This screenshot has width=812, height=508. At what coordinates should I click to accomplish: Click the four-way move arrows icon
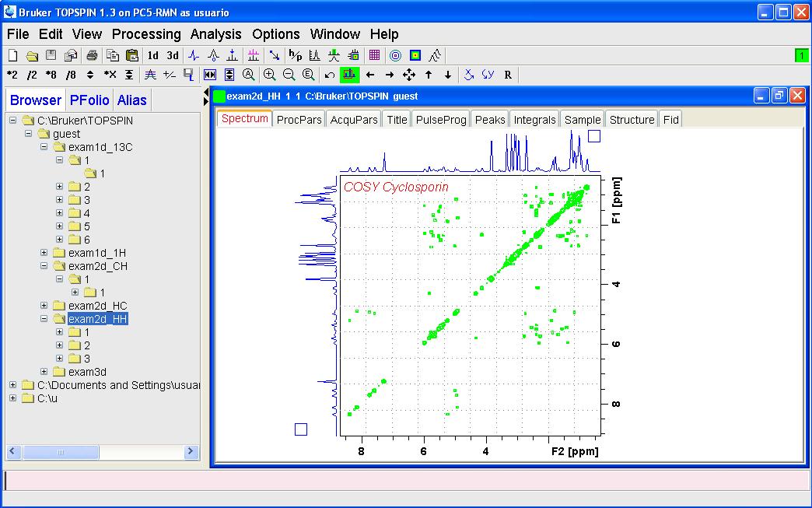[409, 75]
